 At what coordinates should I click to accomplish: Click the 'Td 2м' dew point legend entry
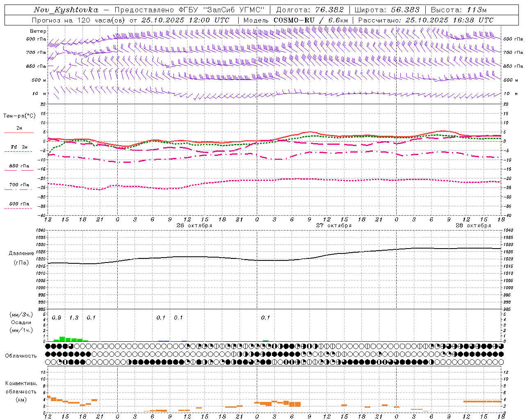pos(19,147)
